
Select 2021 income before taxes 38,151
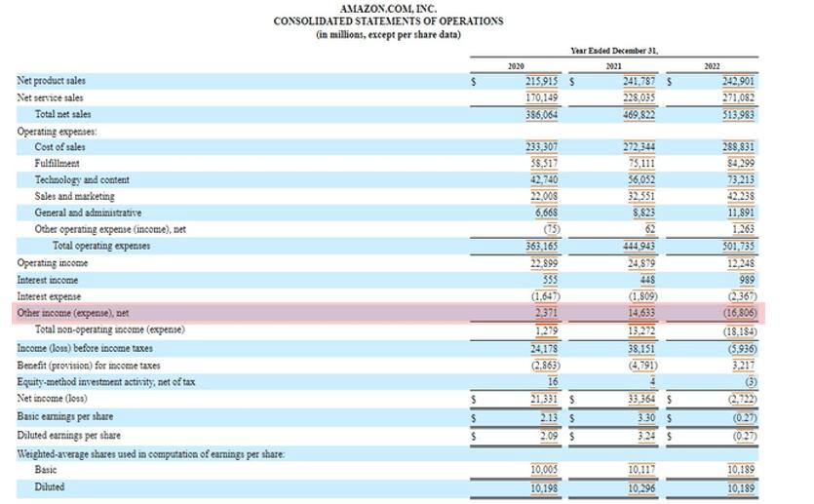pos(641,349)
